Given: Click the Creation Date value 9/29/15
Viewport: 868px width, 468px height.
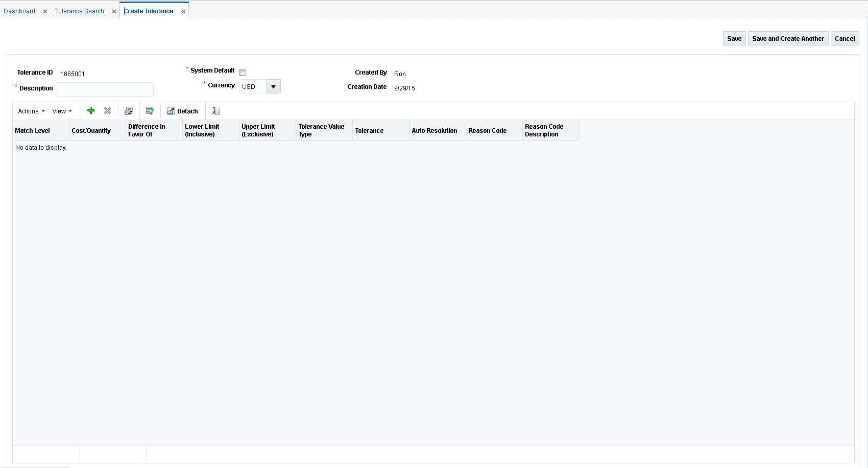Looking at the screenshot, I should pyautogui.click(x=404, y=88).
